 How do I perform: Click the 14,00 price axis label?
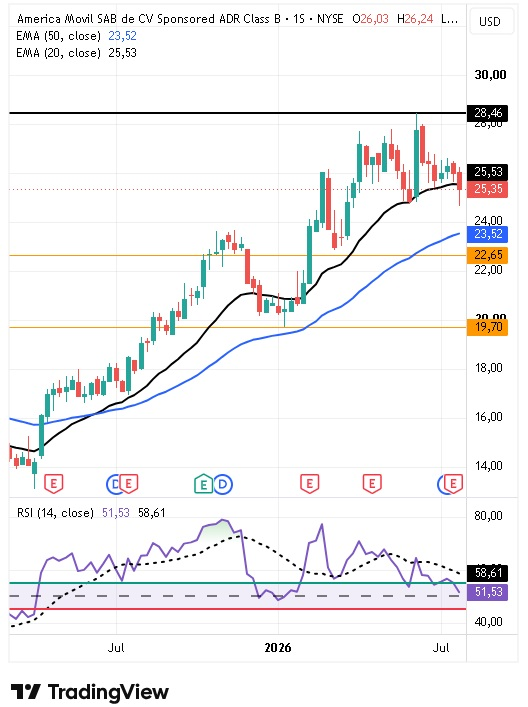488,466
